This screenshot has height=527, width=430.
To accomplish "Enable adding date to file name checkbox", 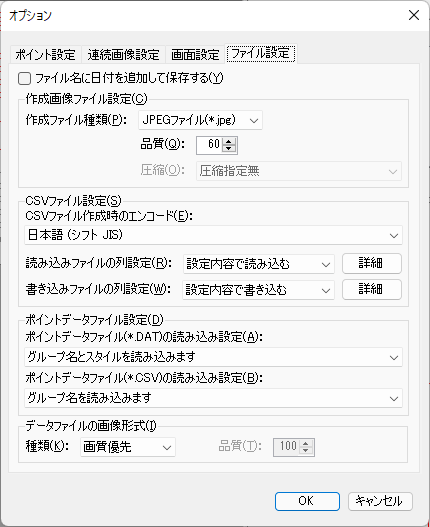I will coord(25,79).
